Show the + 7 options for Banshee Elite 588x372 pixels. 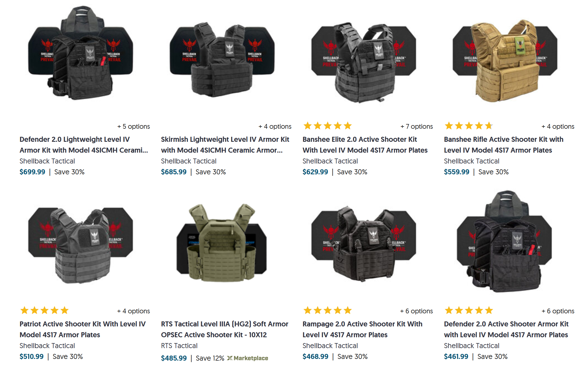click(x=416, y=127)
